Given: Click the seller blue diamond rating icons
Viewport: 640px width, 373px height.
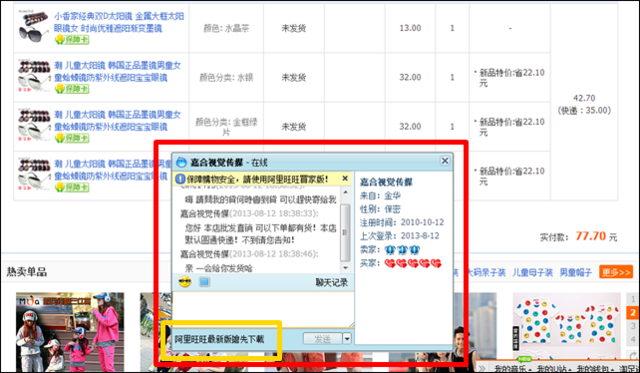Looking at the screenshot, I should point(402,250).
